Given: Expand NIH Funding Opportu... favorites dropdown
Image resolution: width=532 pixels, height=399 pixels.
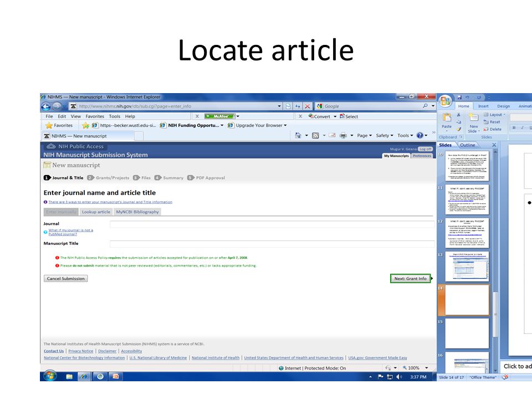Looking at the screenshot, I should 222,125.
